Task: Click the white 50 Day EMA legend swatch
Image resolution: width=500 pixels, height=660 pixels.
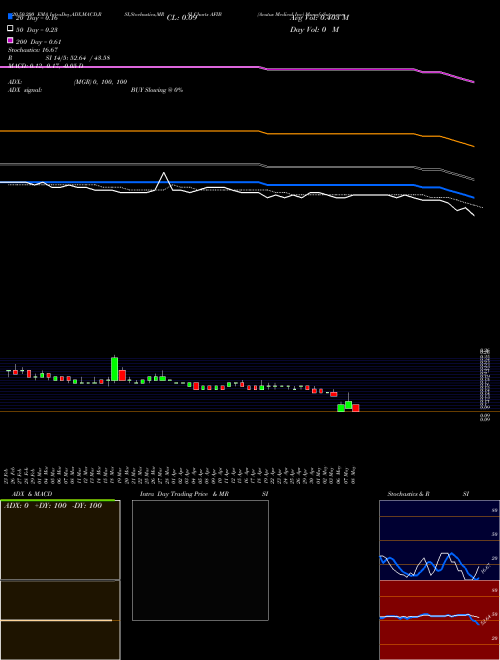Action: tap(10, 29)
